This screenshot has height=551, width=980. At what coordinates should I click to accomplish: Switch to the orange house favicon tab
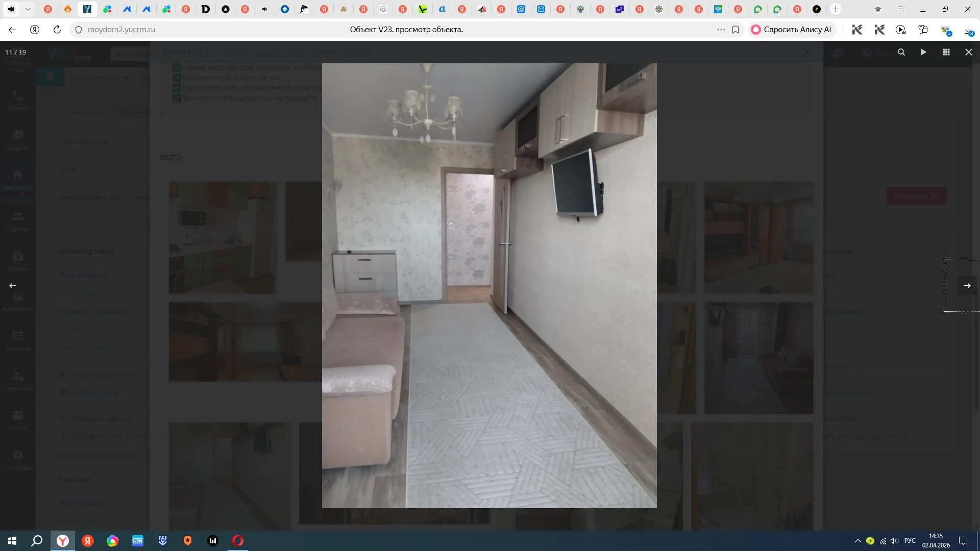click(67, 9)
